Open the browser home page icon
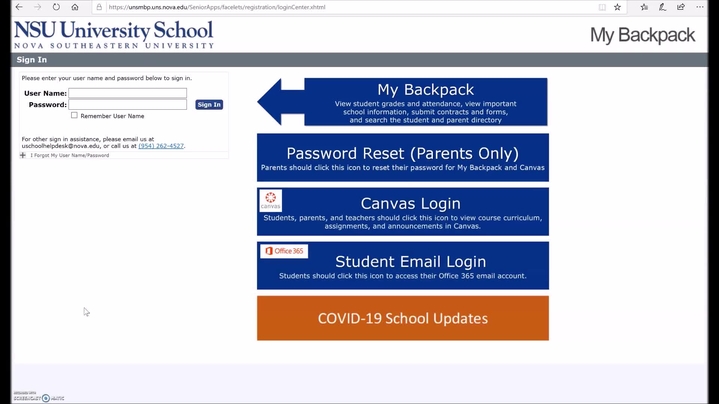Screen dimensions: 719x404 tap(75, 7)
